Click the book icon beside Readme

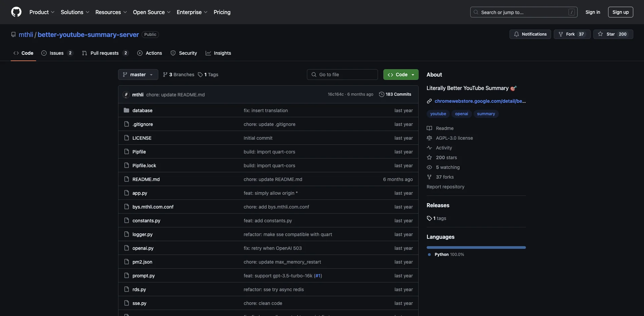429,128
